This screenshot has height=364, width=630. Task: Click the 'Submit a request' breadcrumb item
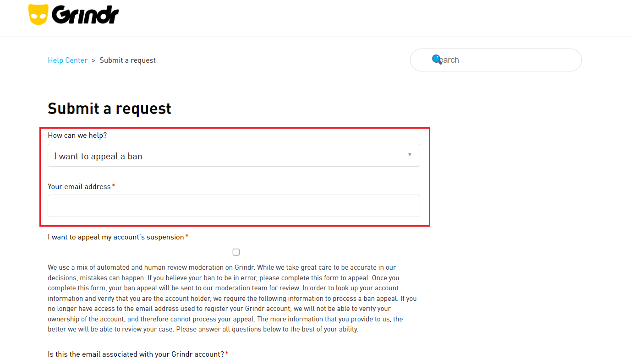pyautogui.click(x=127, y=60)
